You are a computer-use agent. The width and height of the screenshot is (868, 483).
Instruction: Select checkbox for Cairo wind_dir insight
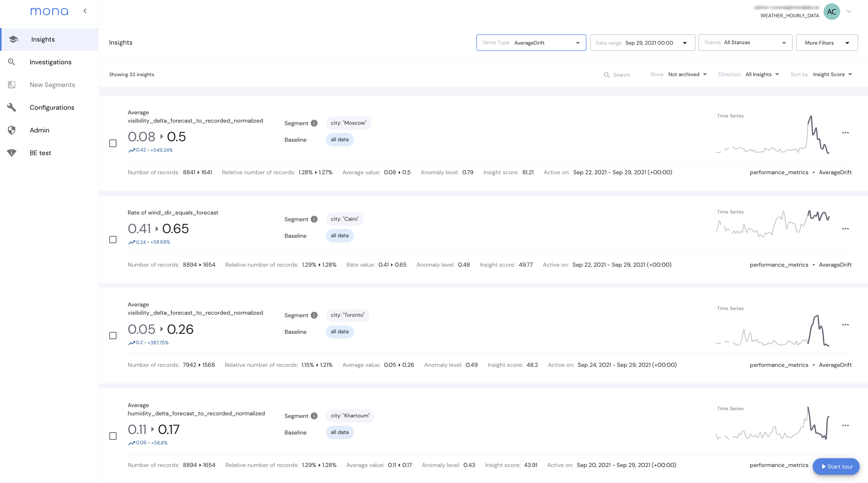tap(113, 240)
